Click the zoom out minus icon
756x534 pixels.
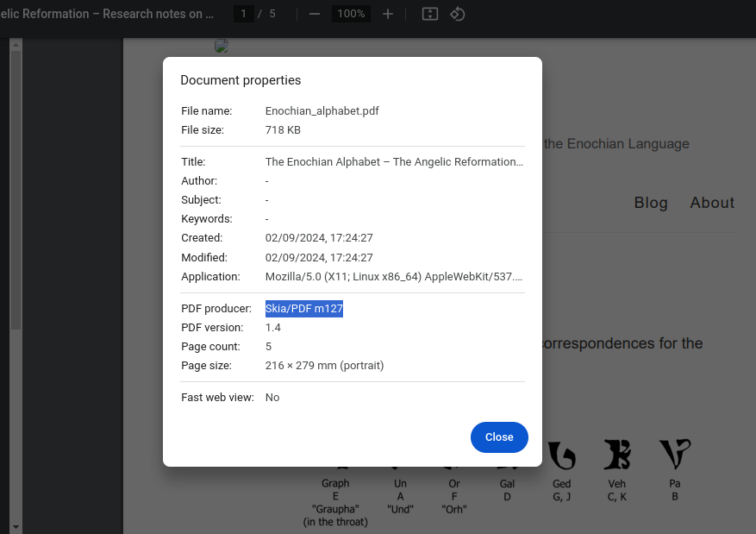pyautogui.click(x=315, y=14)
